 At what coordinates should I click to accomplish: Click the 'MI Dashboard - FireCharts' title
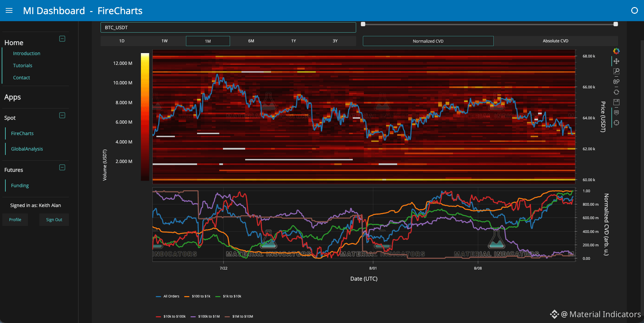click(83, 11)
